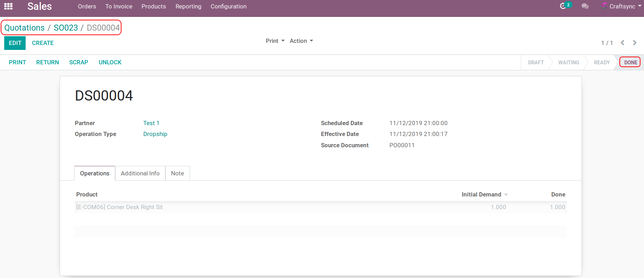Open the apps grid menu icon

click(8, 6)
